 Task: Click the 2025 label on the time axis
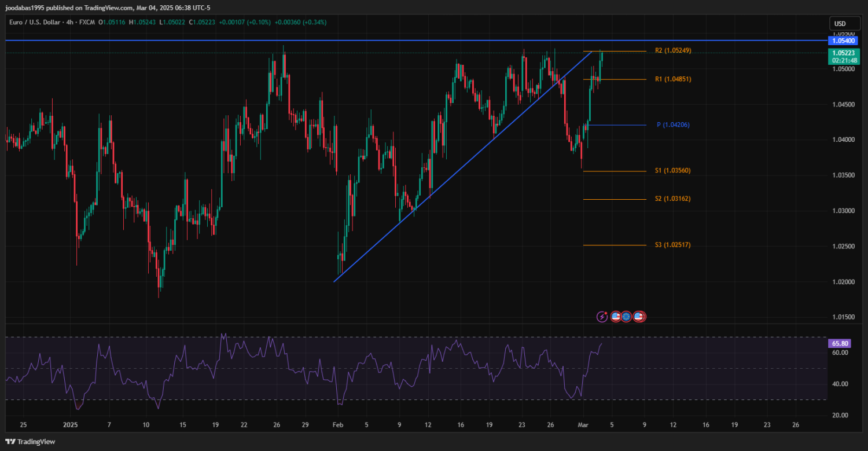pos(71,425)
